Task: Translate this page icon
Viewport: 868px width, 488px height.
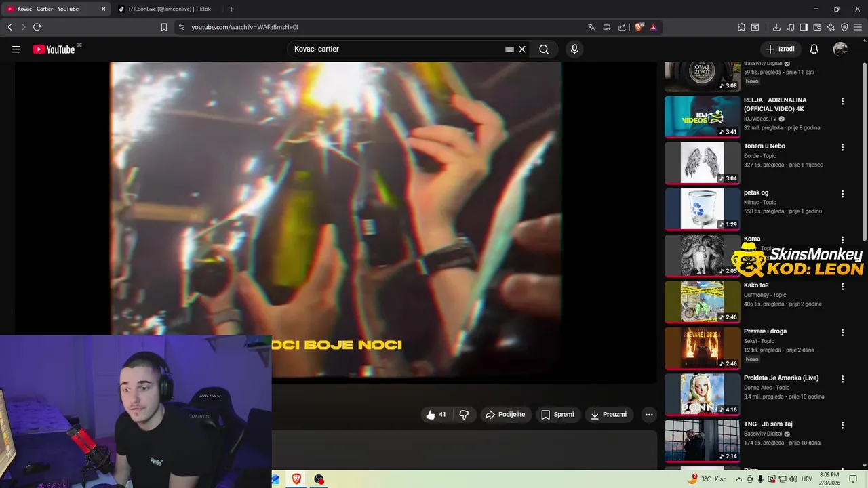Action: (591, 27)
